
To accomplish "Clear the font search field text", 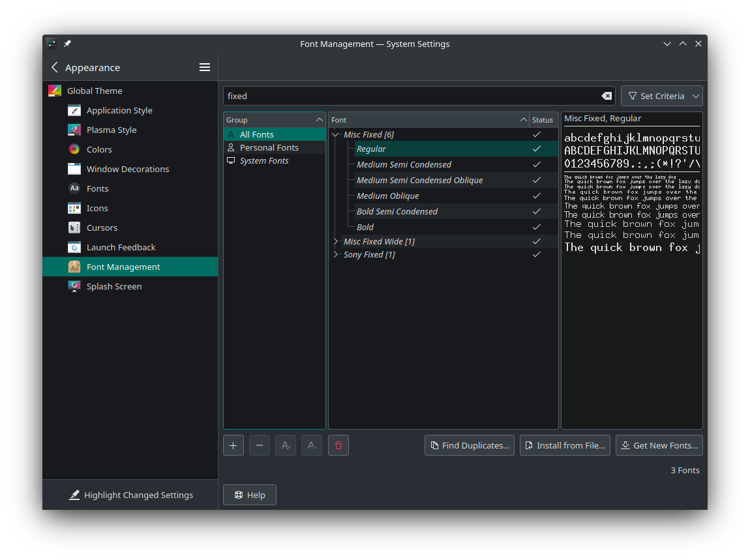I will [x=607, y=96].
